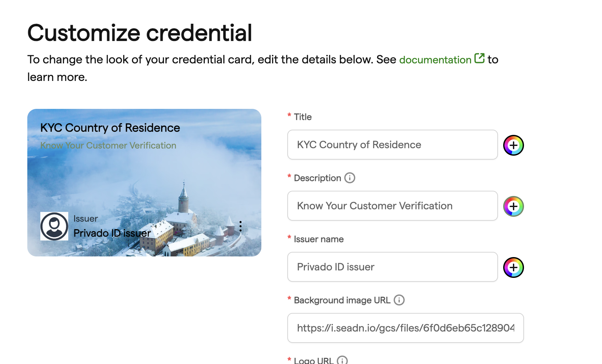The height and width of the screenshot is (364, 602).
Task: Click the credential card preview image
Action: [144, 183]
